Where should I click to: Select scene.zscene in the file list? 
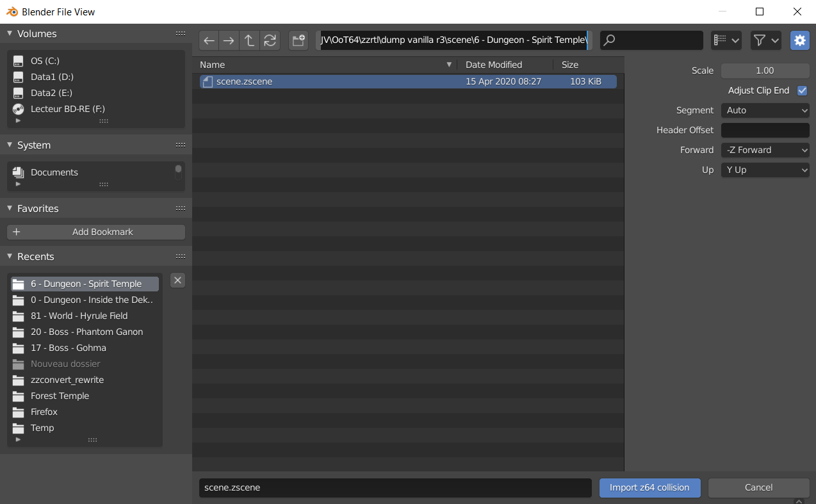tap(408, 81)
